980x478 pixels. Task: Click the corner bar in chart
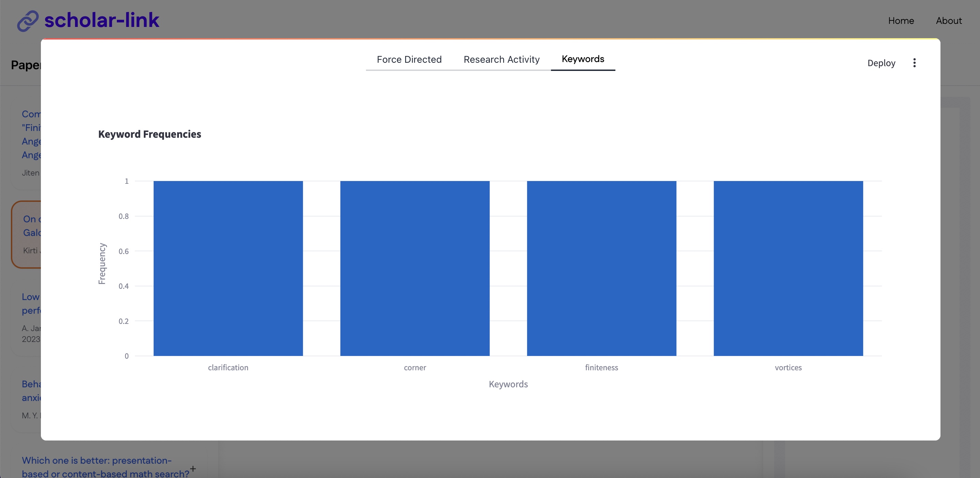point(415,268)
